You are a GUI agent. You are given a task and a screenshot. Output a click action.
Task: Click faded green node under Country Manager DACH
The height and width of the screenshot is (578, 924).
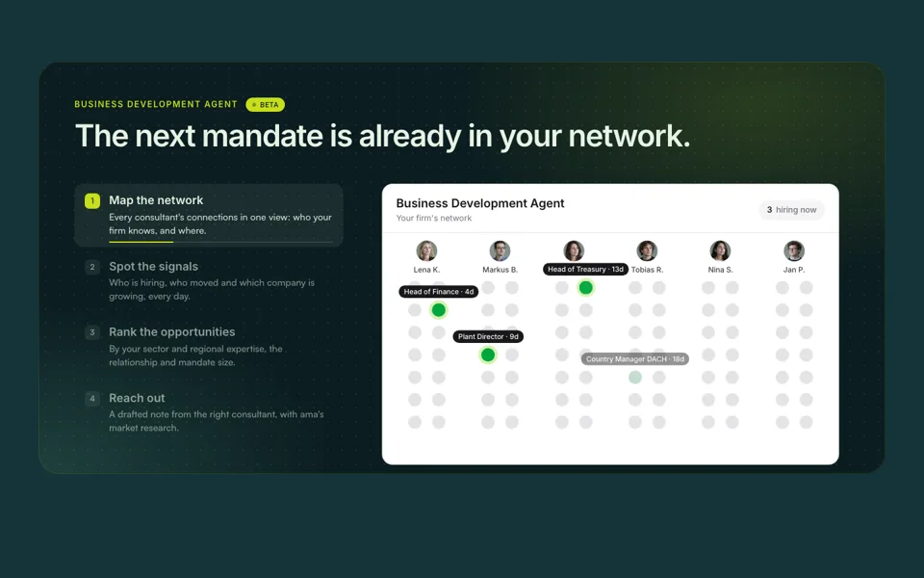tap(634, 377)
